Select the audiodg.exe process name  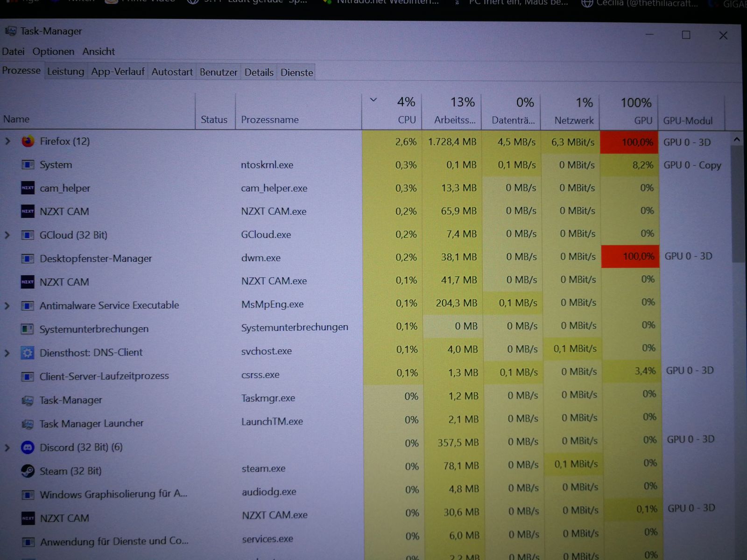pos(269,492)
